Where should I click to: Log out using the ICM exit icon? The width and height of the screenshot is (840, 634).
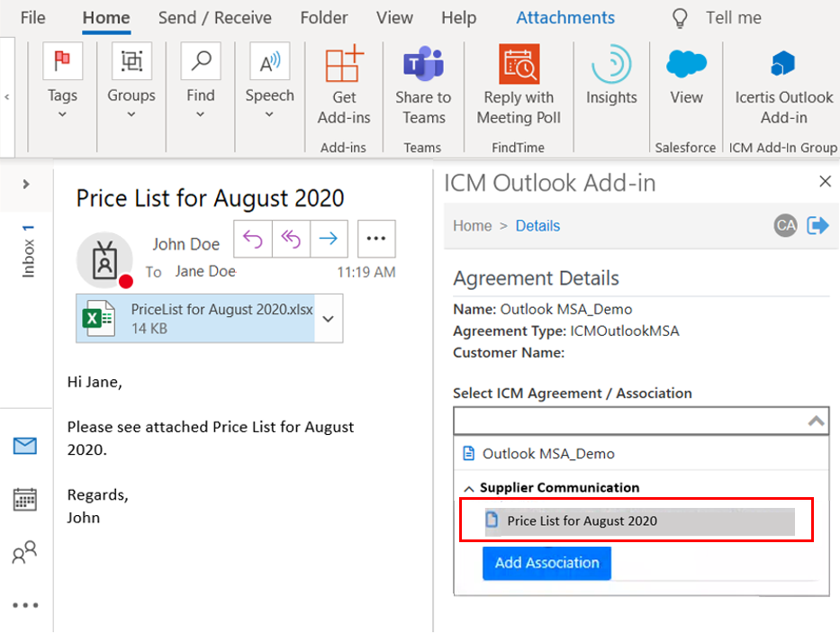[817, 226]
